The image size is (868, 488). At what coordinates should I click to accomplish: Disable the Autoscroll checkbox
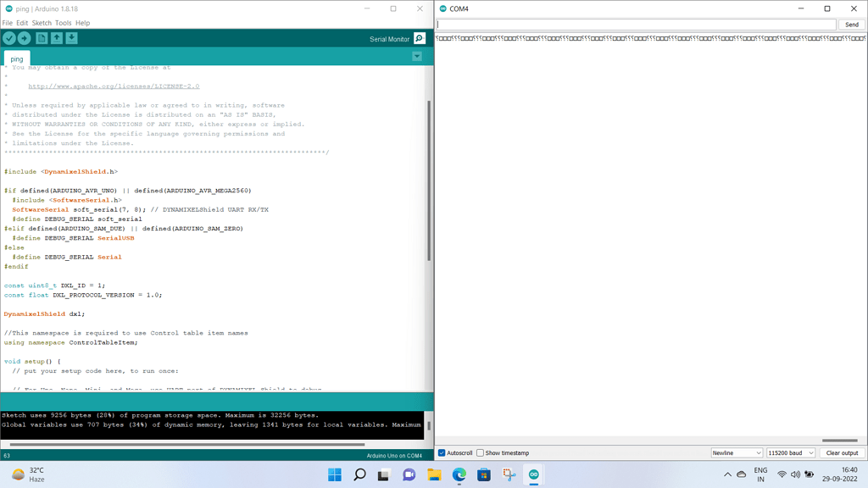[x=442, y=453]
